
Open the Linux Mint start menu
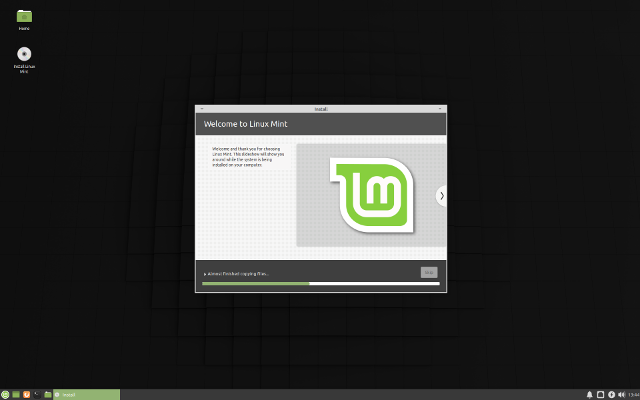tap(5, 395)
